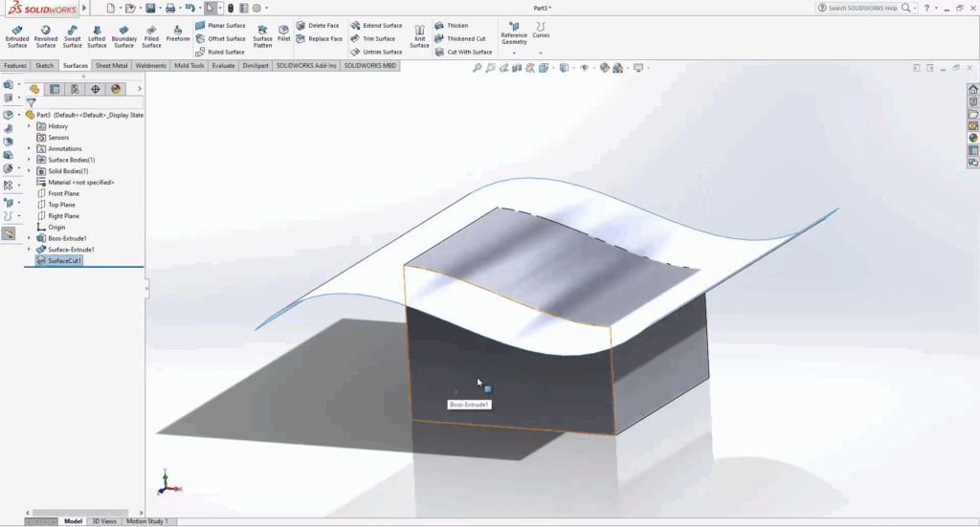Image resolution: width=980 pixels, height=527 pixels.
Task: Toggle the Rebuild traffic light icon
Action: tap(230, 8)
